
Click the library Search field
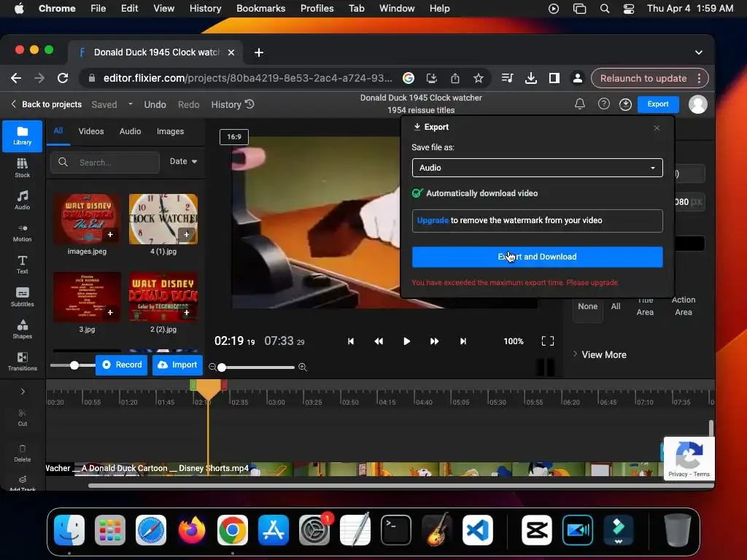tap(105, 163)
